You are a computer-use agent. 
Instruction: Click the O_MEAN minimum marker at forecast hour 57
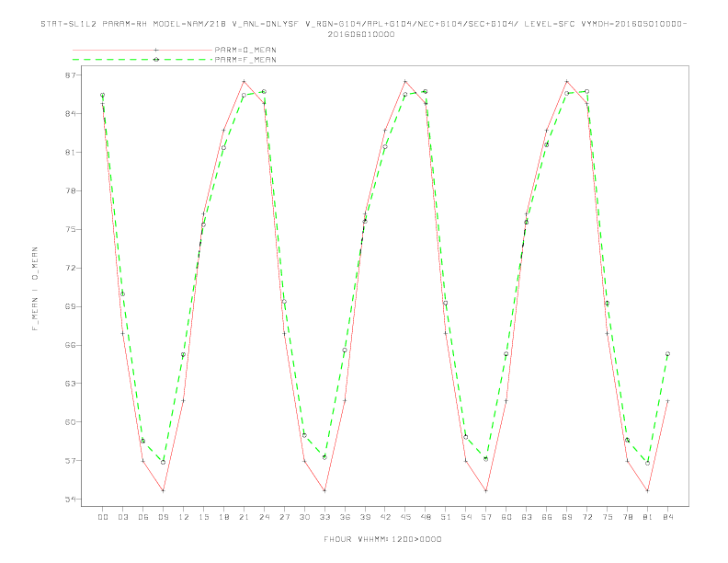pos(486,490)
